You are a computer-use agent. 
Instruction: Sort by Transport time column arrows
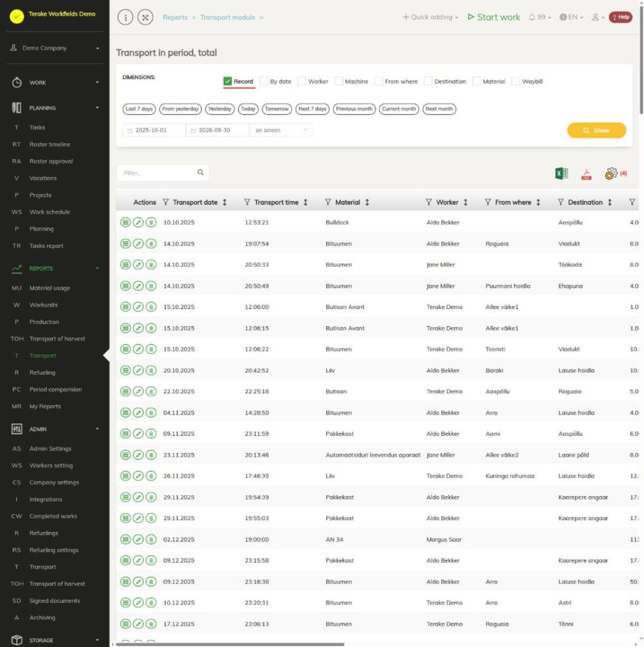coord(305,202)
